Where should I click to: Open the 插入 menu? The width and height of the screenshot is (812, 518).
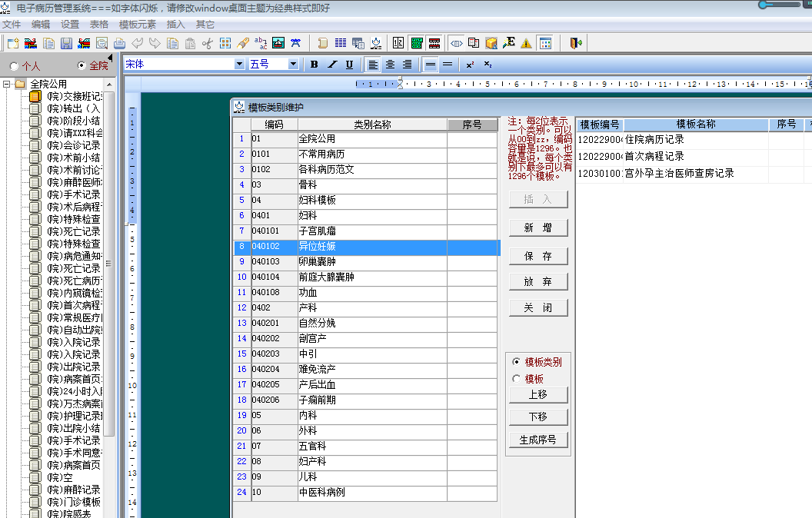click(x=175, y=24)
